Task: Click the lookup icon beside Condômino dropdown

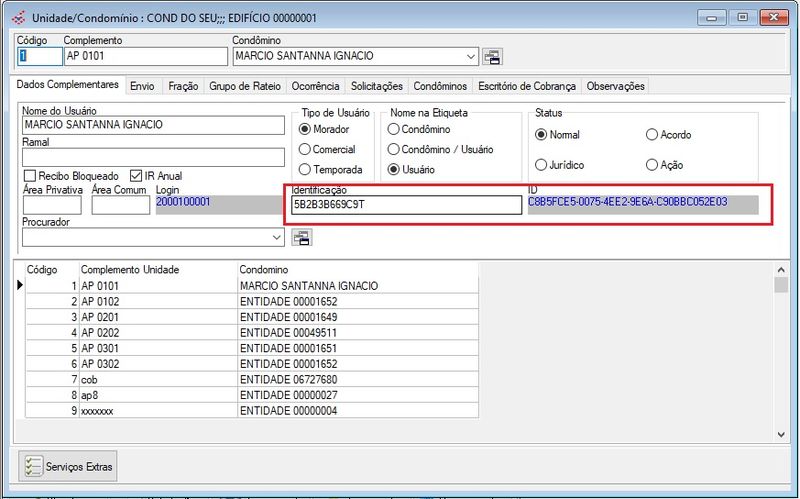Action: click(x=492, y=56)
